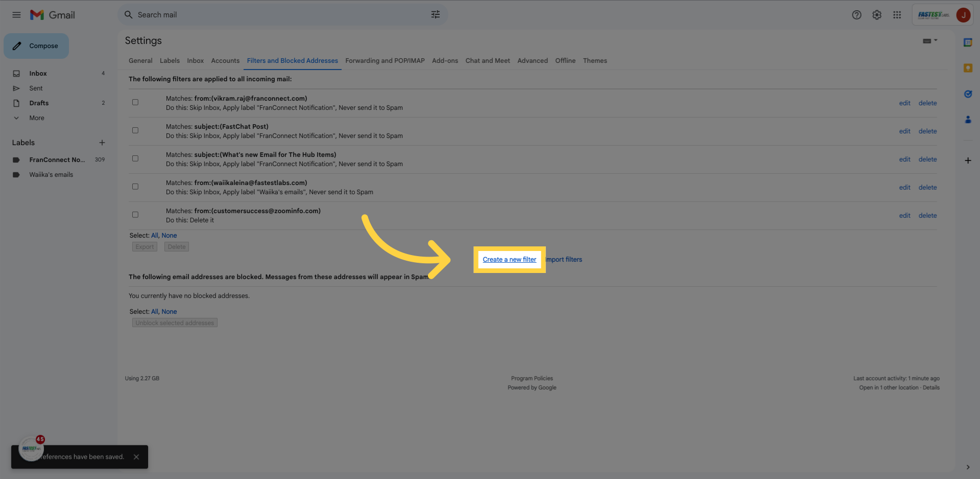
Task: Open input tools dropdown in Settings header
Action: click(930, 41)
